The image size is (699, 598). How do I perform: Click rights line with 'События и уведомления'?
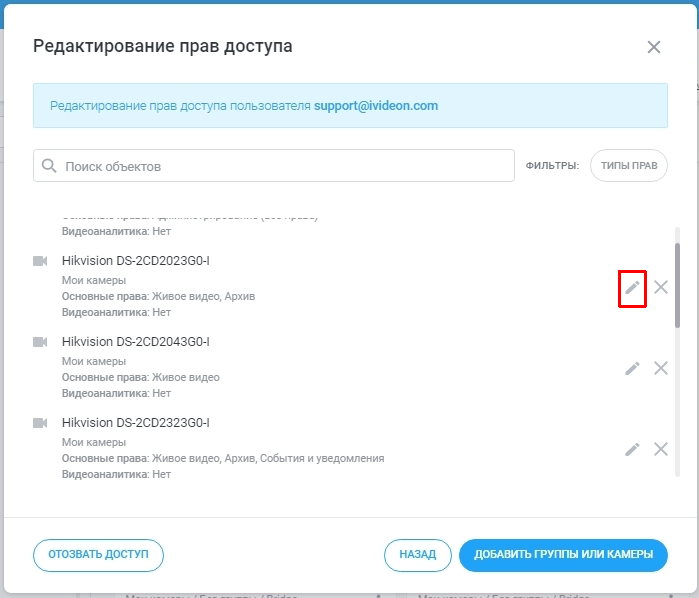point(223,458)
